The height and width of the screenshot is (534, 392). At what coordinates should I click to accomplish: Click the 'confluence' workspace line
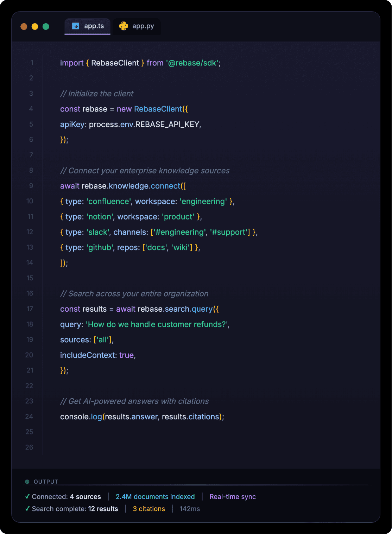pyautogui.click(x=147, y=202)
